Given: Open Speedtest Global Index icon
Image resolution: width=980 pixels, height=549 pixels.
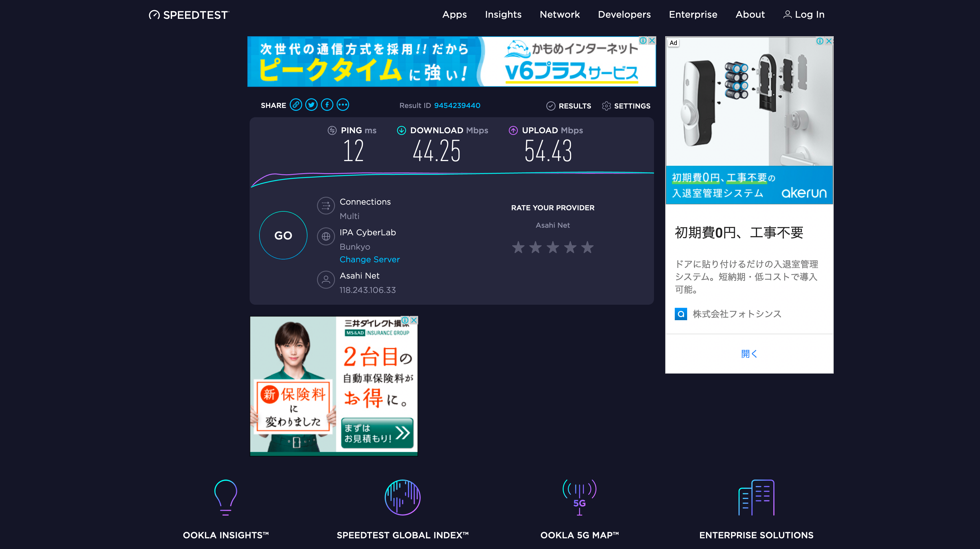Looking at the screenshot, I should tap(402, 497).
